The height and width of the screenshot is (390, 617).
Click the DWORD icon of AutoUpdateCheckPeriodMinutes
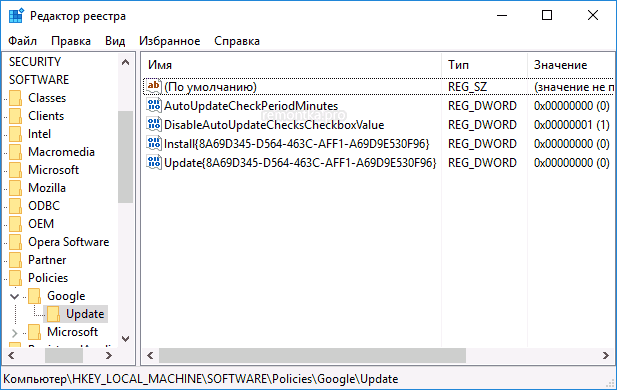point(154,105)
